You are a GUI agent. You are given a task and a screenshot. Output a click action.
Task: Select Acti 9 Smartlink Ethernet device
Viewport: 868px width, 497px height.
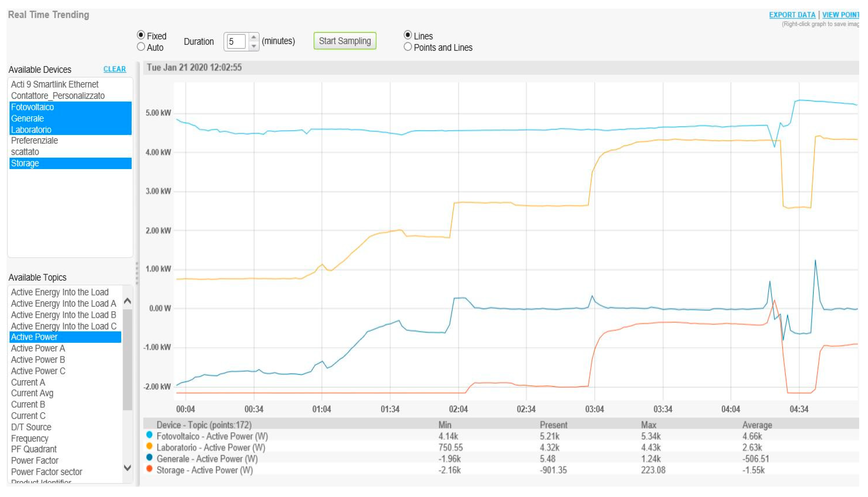point(55,84)
